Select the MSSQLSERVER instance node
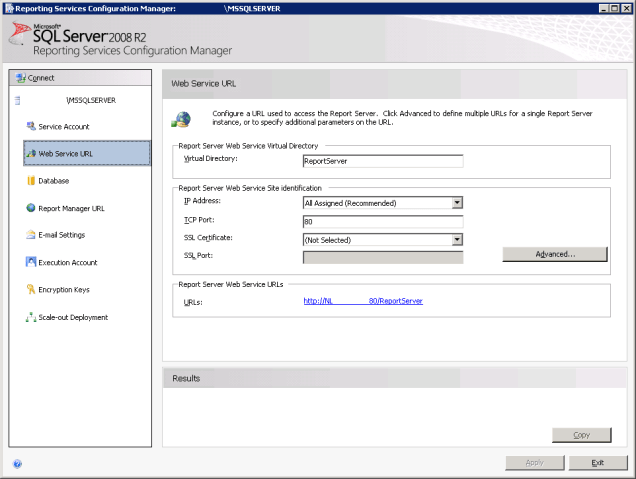 point(90,100)
